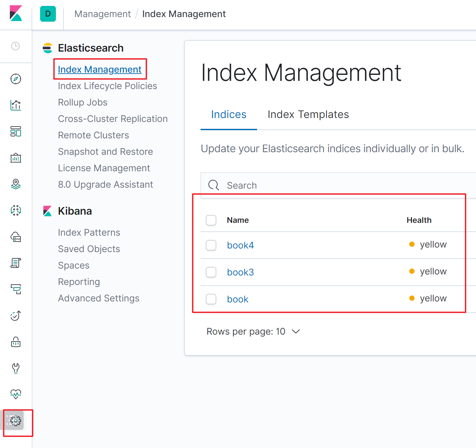The width and height of the screenshot is (476, 448).
Task: Open Management gear icon
Action: tap(15, 420)
